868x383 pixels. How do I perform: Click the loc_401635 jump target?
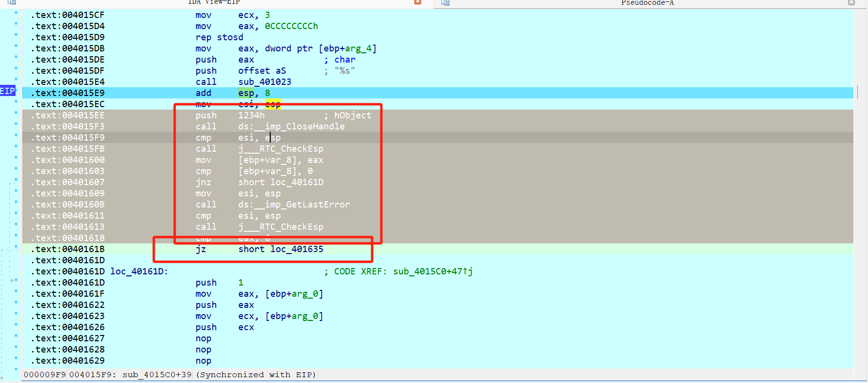tap(296, 249)
